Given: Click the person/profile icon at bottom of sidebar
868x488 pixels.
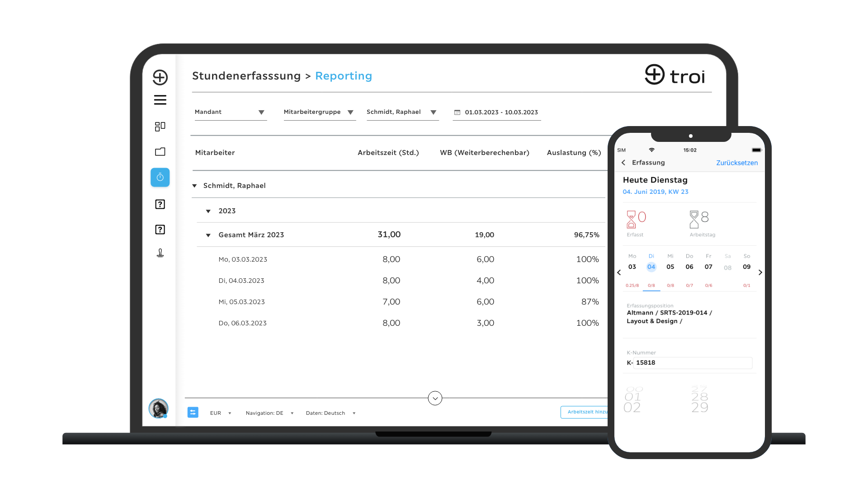Looking at the screenshot, I should (158, 408).
